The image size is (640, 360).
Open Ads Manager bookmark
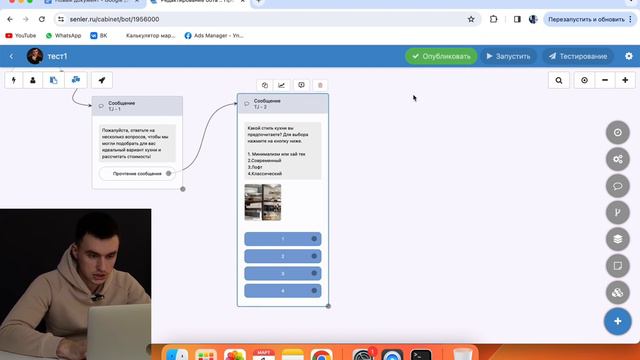point(214,36)
